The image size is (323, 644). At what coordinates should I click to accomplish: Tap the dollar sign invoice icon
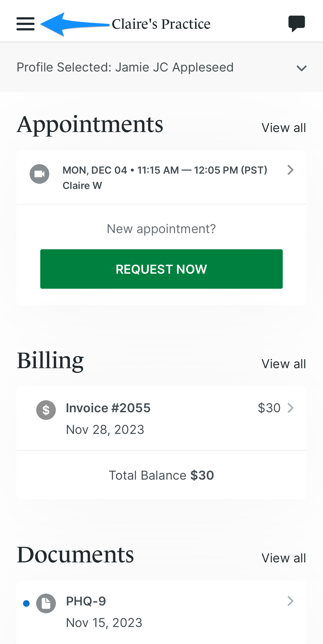coord(46,410)
